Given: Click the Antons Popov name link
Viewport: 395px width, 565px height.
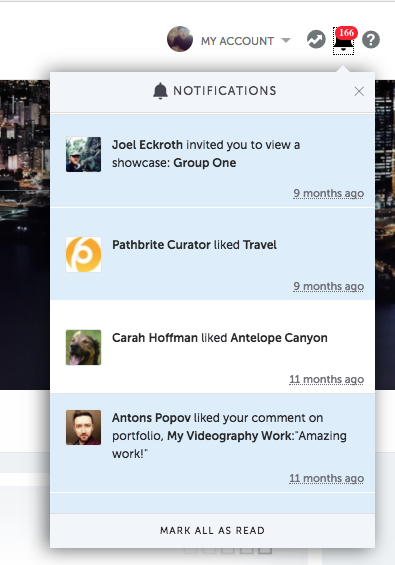Looking at the screenshot, I should 151,418.
